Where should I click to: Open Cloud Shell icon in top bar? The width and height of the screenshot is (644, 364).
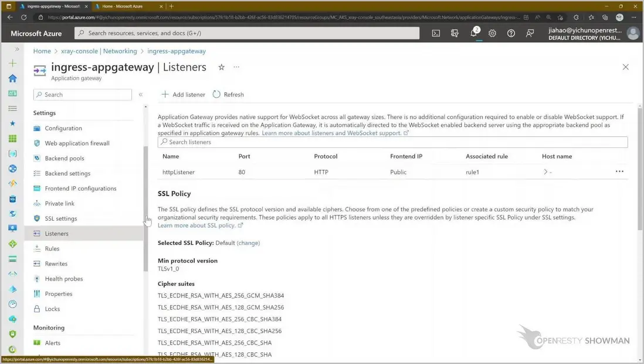pyautogui.click(x=436, y=33)
